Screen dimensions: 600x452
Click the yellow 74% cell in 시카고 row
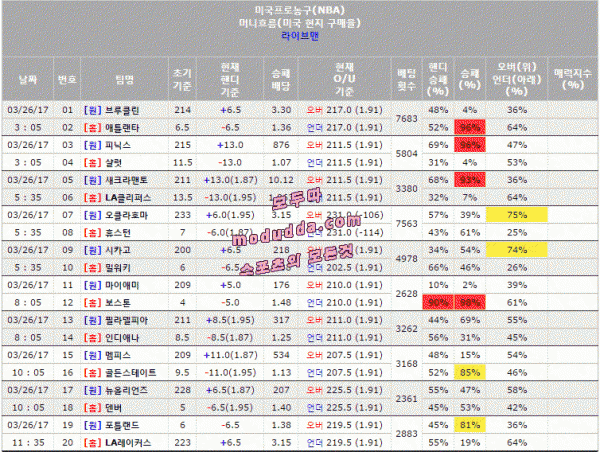517,250
